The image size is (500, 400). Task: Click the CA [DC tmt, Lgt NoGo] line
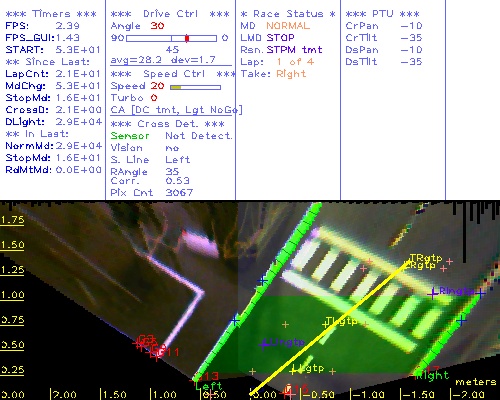click(176, 110)
